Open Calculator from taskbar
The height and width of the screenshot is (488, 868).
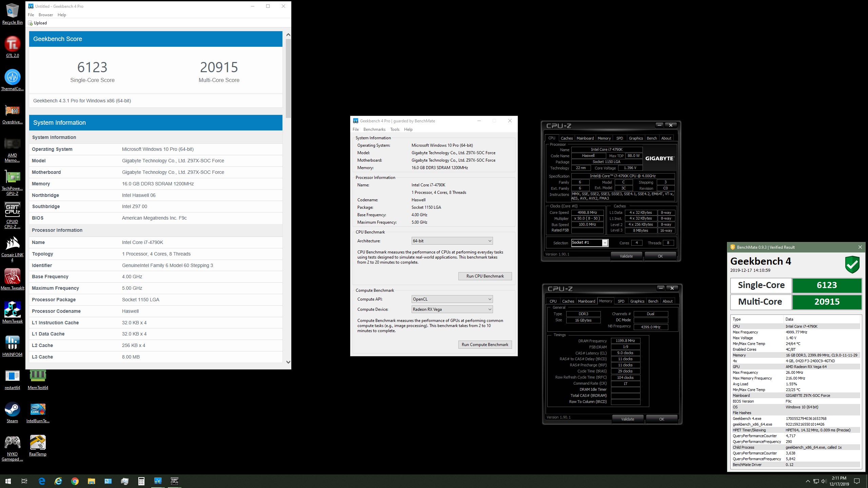[141, 481]
